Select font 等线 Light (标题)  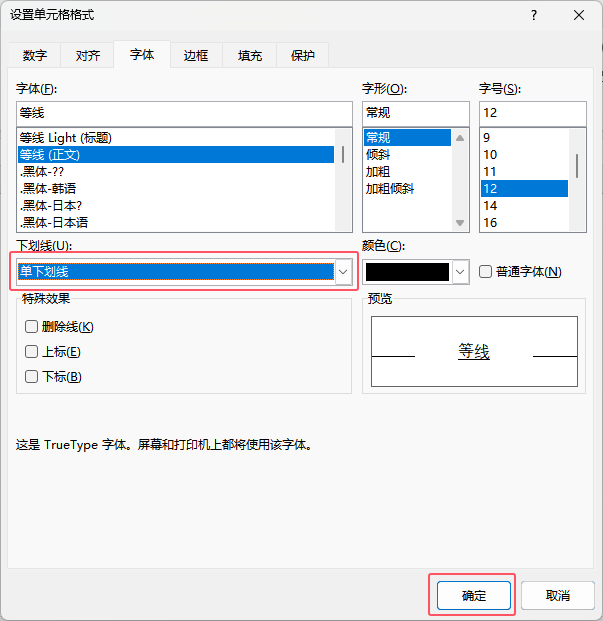[x=176, y=138]
